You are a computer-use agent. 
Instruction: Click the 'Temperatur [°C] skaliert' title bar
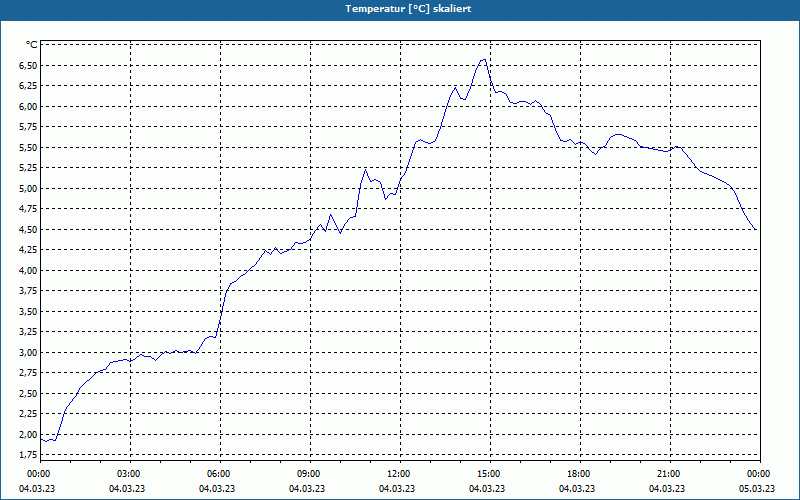[400, 9]
